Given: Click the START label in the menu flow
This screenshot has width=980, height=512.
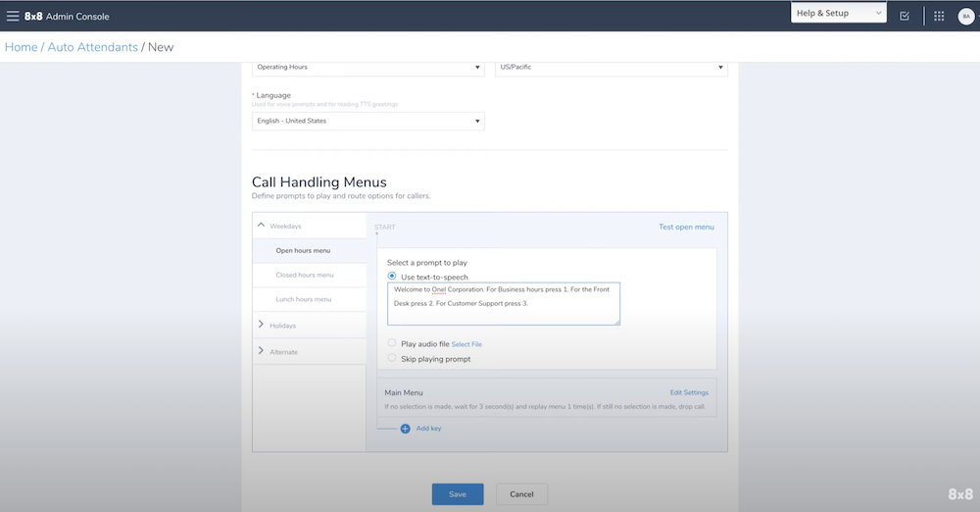Looking at the screenshot, I should click(x=385, y=228).
